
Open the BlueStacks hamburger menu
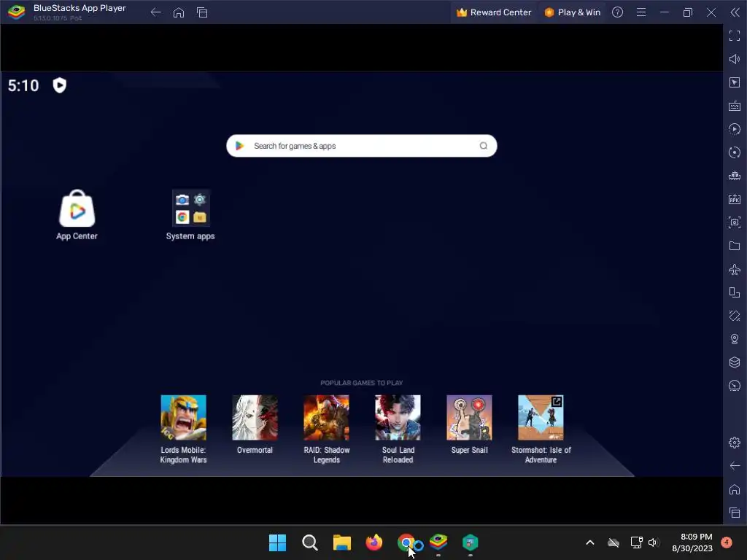641,12
